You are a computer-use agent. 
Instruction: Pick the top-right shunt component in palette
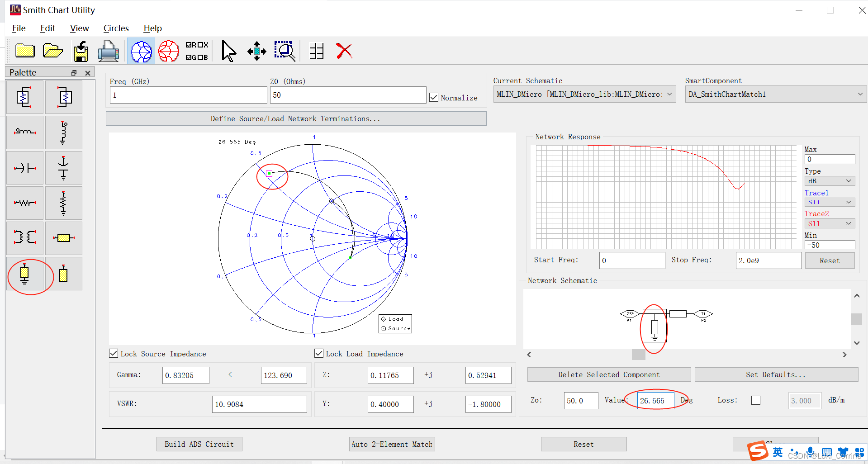64,97
